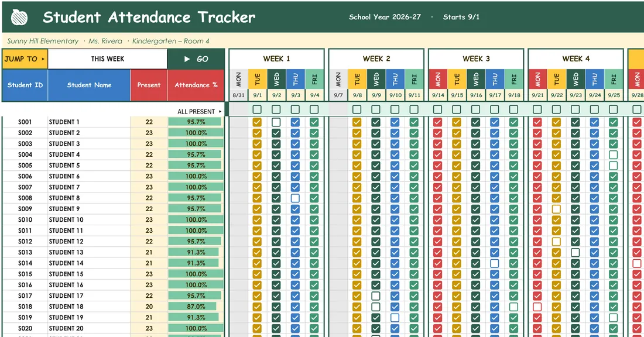This screenshot has height=337, width=644.
Task: Select the STUDENT 12 name cell
Action: 89,242
